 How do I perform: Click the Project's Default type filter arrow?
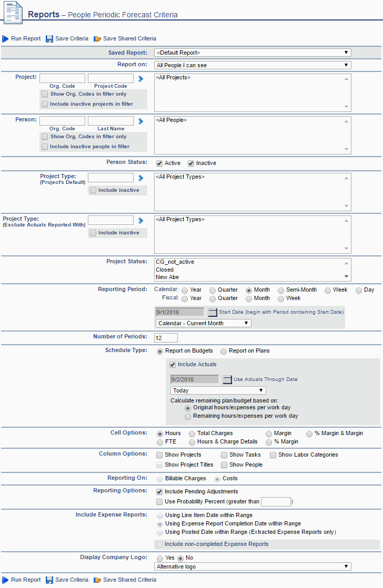point(141,178)
